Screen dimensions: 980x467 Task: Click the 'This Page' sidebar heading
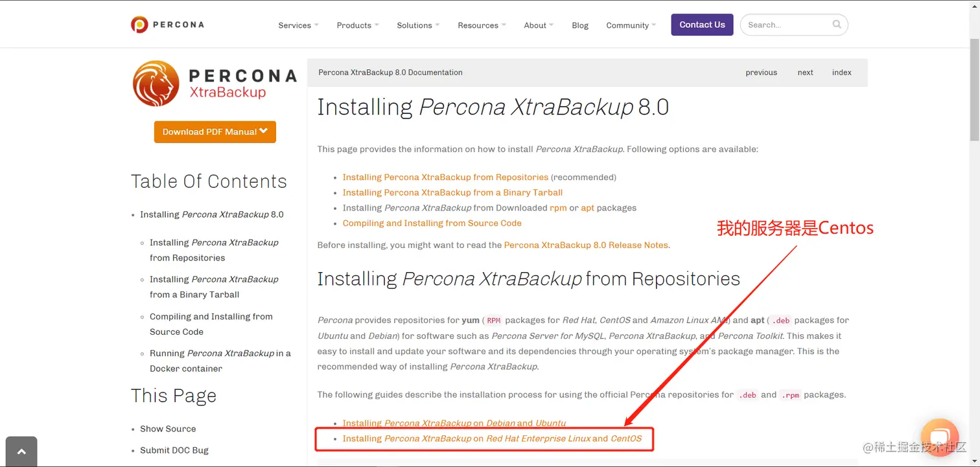pyautogui.click(x=174, y=396)
